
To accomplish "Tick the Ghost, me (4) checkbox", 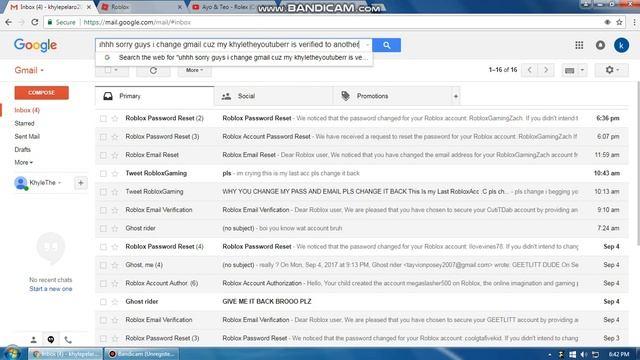I will (103, 265).
